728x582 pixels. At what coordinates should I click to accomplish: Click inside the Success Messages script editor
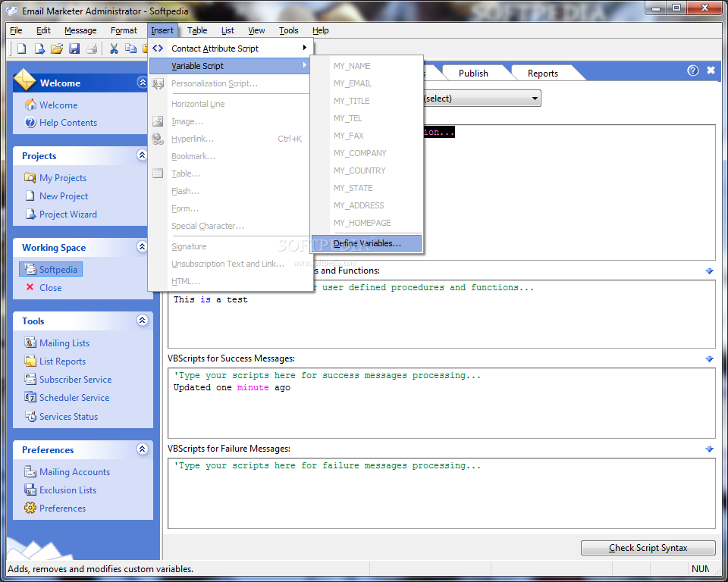tap(441, 403)
